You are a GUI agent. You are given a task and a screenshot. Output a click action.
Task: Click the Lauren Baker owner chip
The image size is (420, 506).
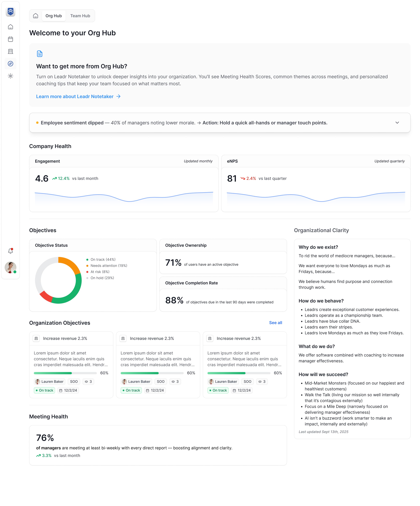click(x=50, y=381)
